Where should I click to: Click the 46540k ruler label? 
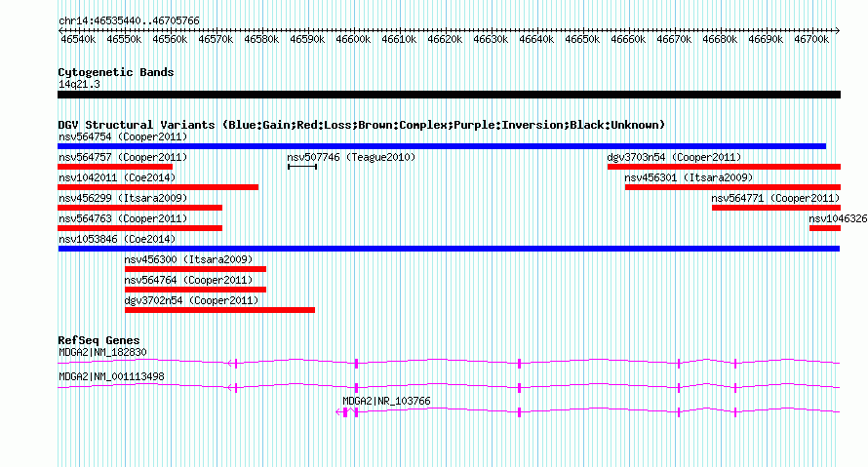pyautogui.click(x=78, y=39)
